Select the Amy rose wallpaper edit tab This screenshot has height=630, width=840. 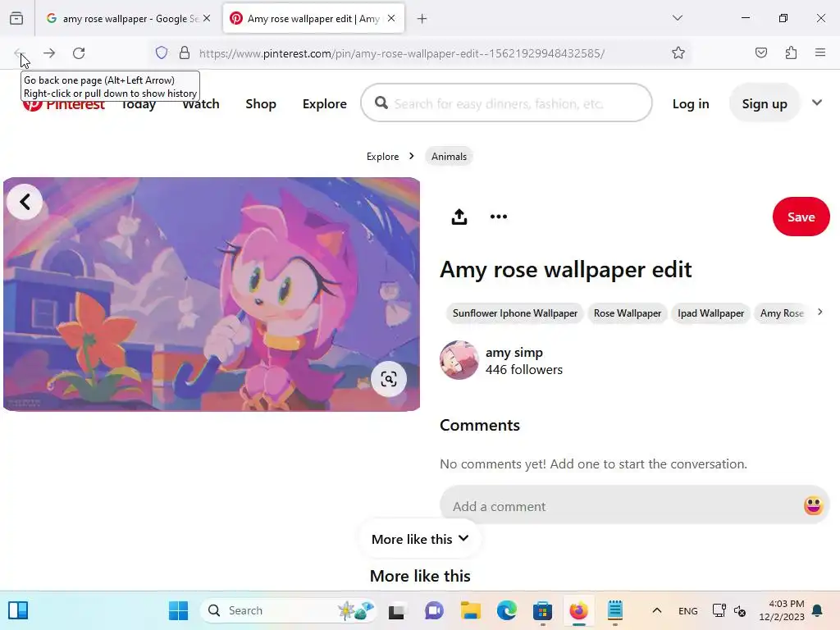click(313, 18)
